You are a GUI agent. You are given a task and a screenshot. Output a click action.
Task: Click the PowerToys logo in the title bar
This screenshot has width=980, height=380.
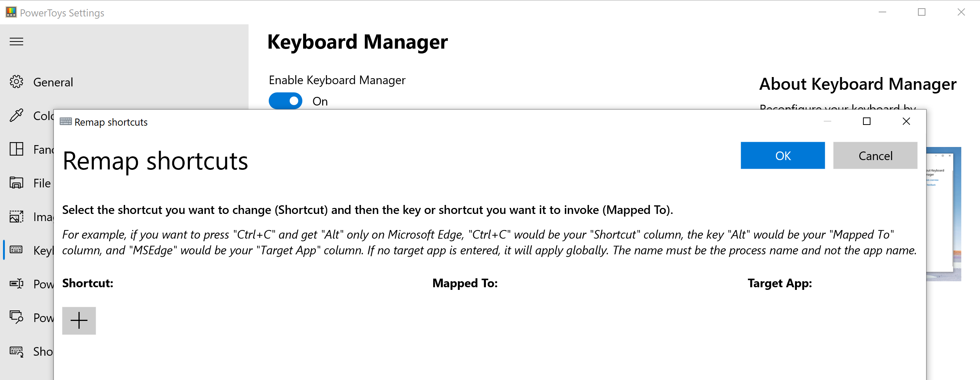10,12
